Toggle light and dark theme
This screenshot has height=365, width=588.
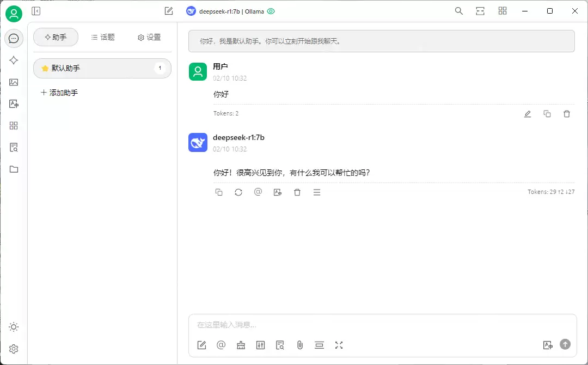14,327
